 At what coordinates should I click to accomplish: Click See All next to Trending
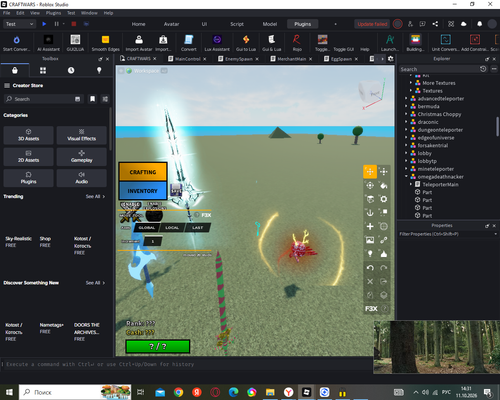click(95, 197)
